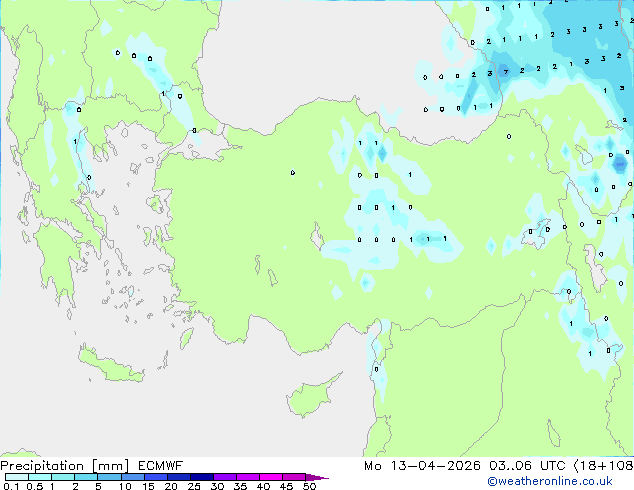Click the '35' legend scale label

click(240, 486)
